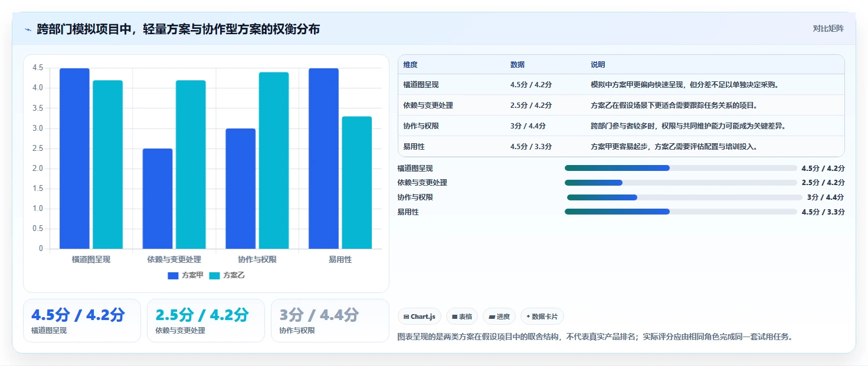The height and width of the screenshot is (366, 868).
Task: Click x-axis label 依赖与变更处理
Action: click(174, 259)
